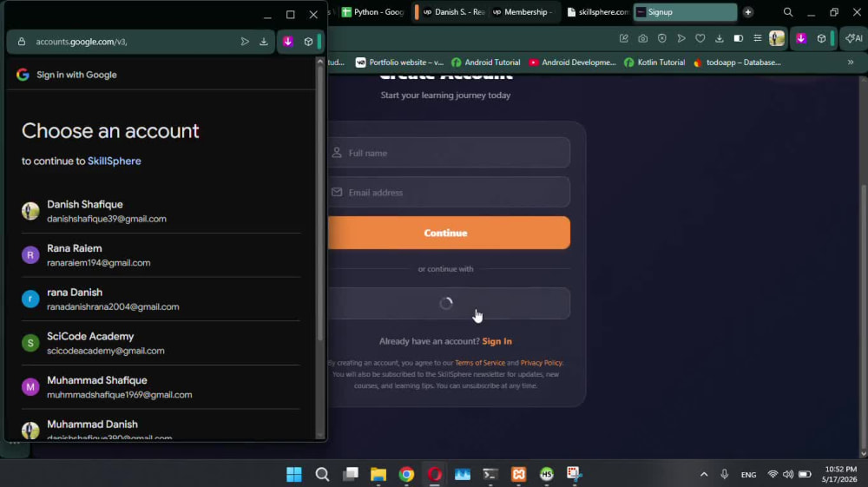The width and height of the screenshot is (868, 487).
Task: Open the terminal taskbar icon
Action: (x=490, y=474)
